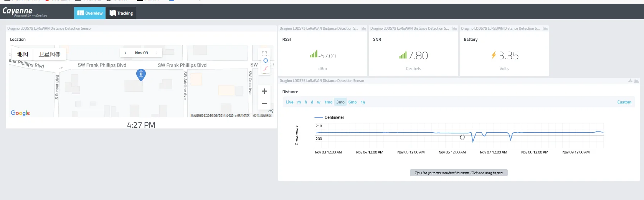Open the Nov 09 date picker

coord(141,53)
